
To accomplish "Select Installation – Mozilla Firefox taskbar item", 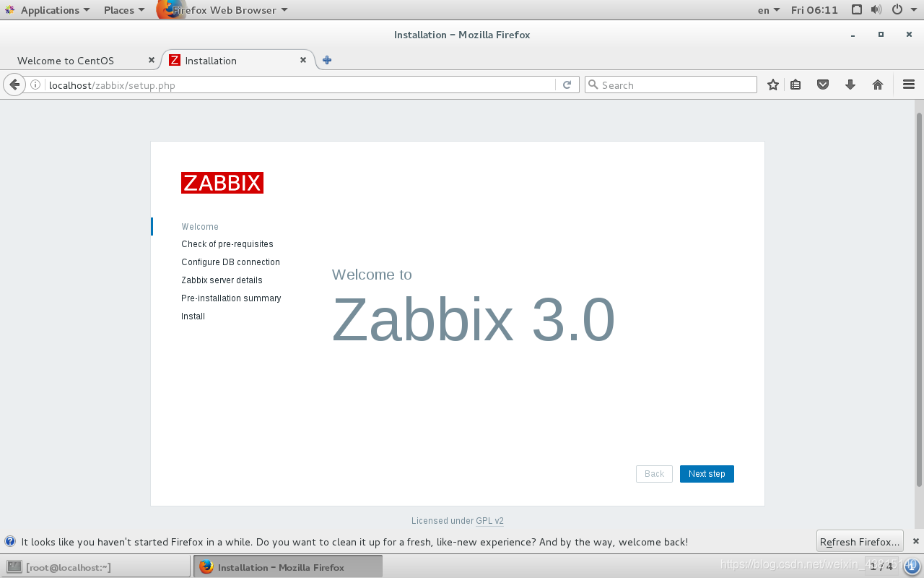I will click(x=288, y=567).
